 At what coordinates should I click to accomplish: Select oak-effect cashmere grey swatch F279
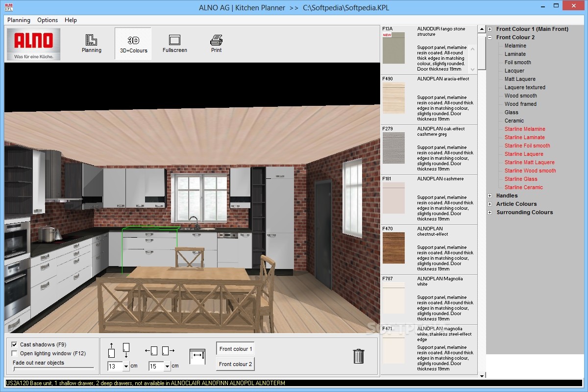pos(393,148)
